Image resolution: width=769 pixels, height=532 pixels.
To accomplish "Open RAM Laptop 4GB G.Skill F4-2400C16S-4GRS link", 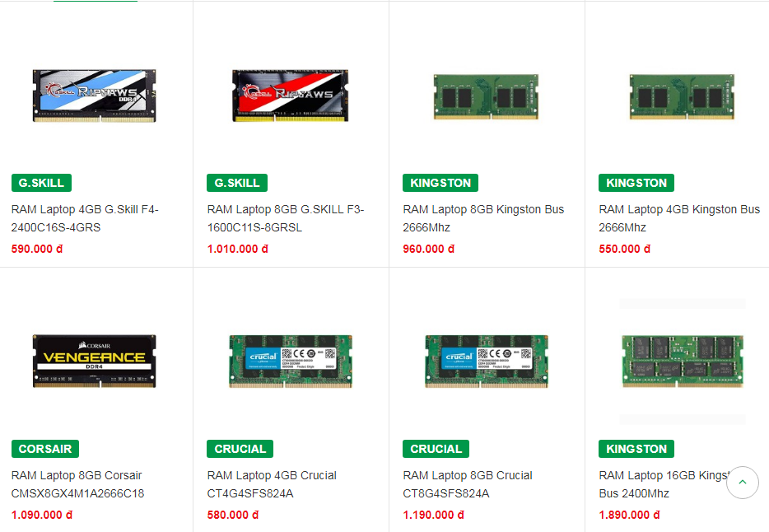I will (85, 218).
